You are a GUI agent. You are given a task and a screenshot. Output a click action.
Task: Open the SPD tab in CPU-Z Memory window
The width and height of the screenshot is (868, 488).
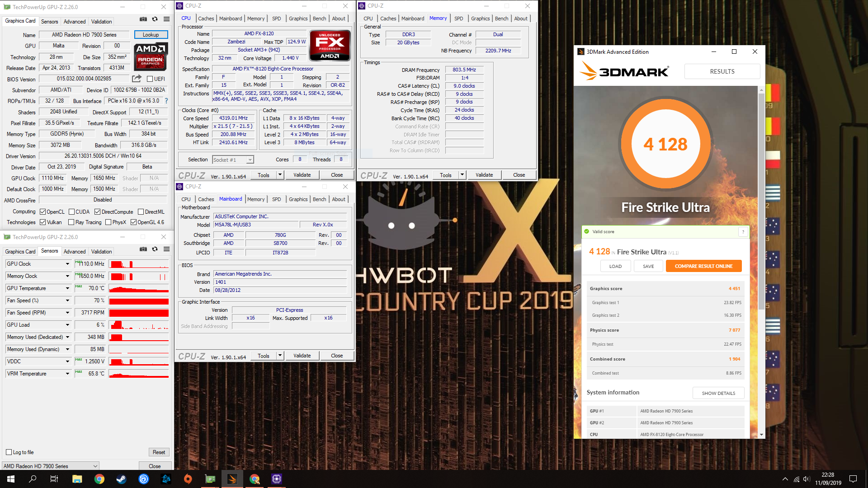point(458,19)
